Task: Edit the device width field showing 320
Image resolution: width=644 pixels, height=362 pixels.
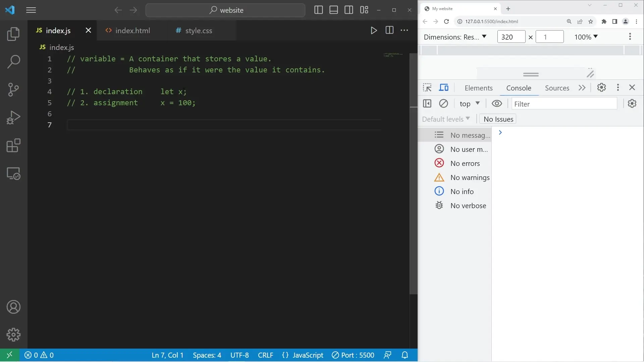Action: click(511, 37)
